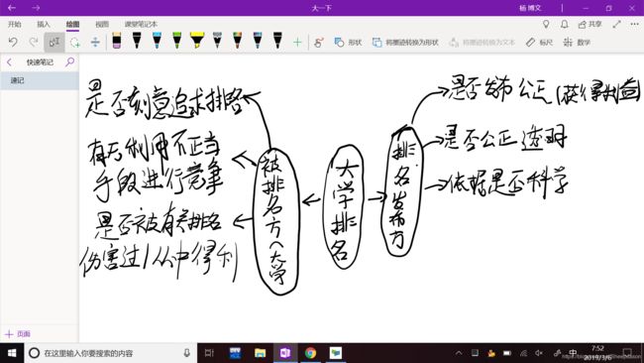Viewport: 644px width, 363px height.
Task: Add a new pen with the green plus
Action: point(297,42)
